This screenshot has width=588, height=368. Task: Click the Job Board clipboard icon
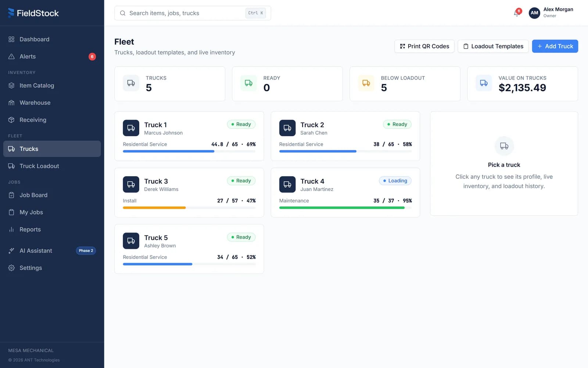click(x=11, y=195)
